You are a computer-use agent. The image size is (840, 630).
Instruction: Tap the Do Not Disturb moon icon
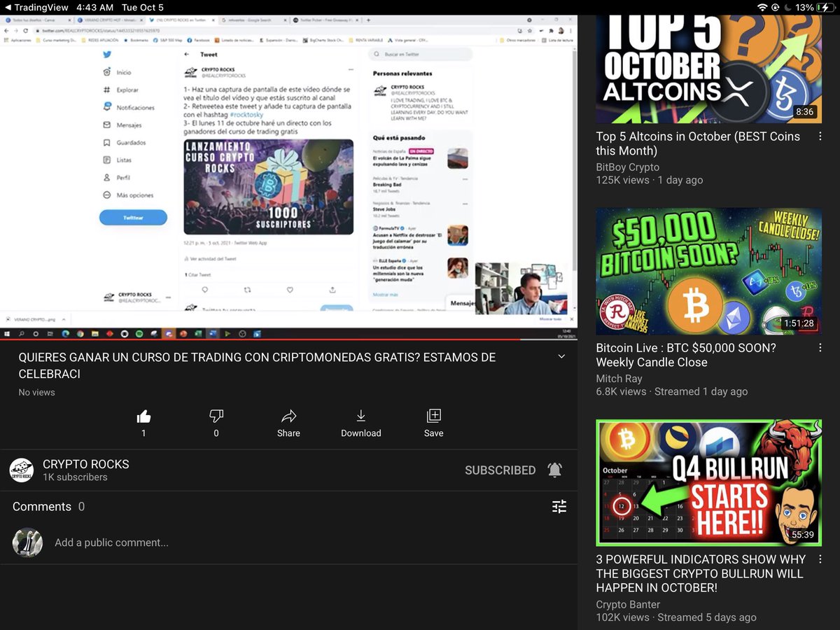click(789, 7)
